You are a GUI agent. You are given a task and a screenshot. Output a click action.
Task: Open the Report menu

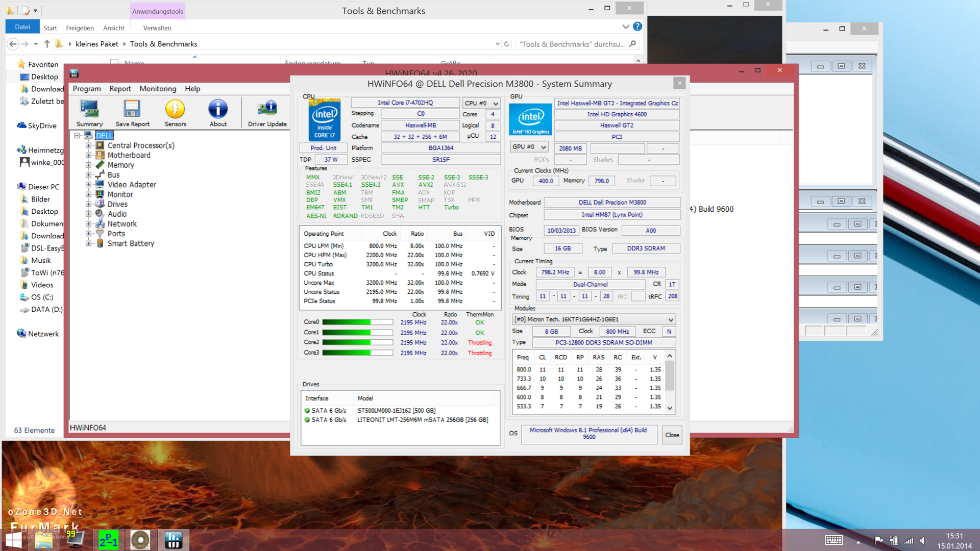pyautogui.click(x=120, y=89)
